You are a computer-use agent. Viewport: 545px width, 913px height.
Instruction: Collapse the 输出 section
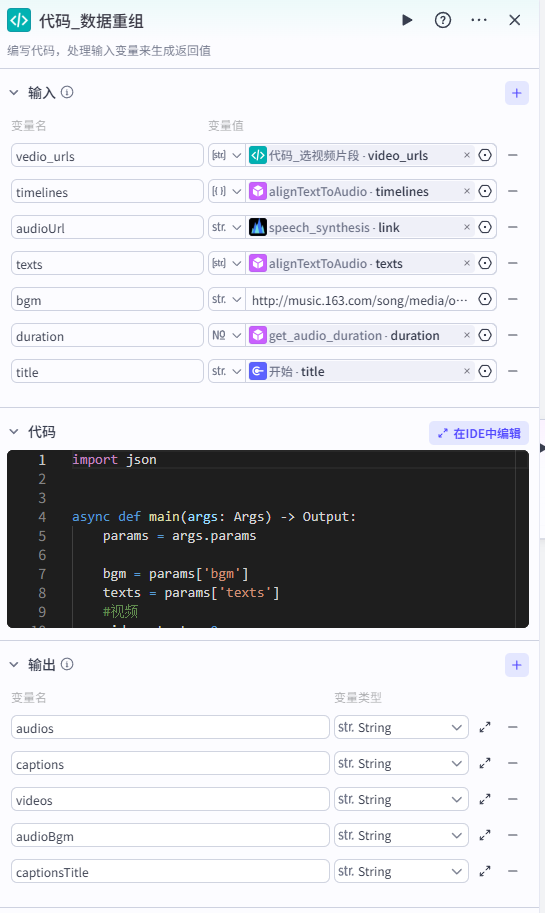(14, 664)
